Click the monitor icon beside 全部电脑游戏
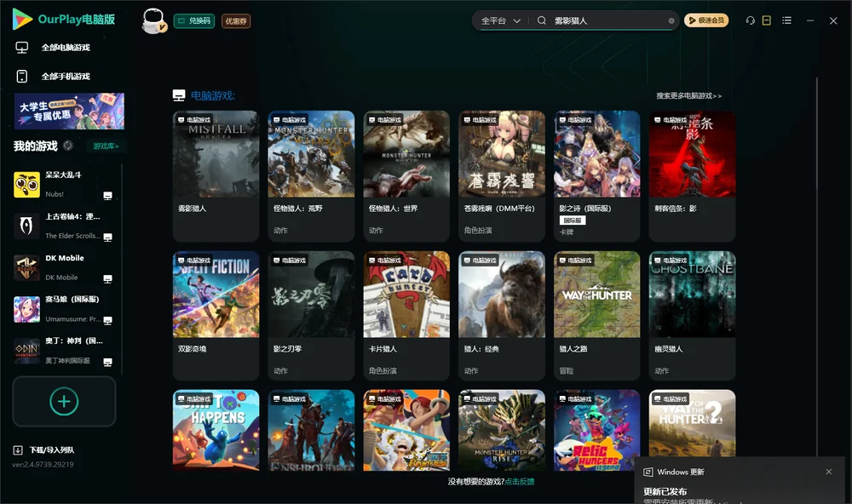This screenshot has width=852, height=504. click(x=22, y=48)
